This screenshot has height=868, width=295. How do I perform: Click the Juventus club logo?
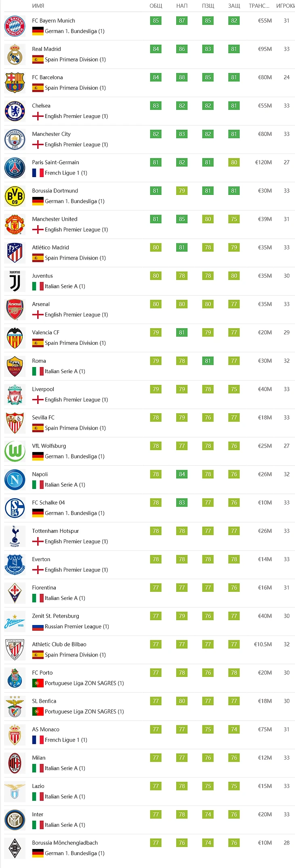pyautogui.click(x=15, y=281)
